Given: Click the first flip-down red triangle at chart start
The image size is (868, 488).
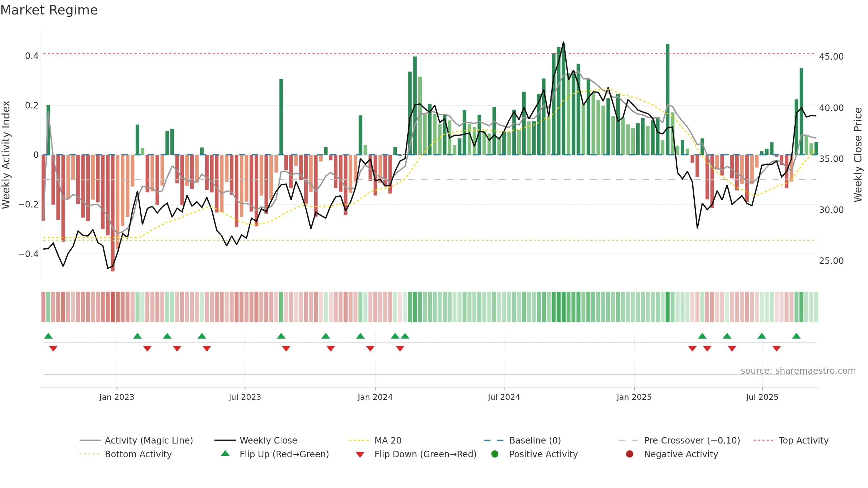Looking at the screenshot, I should click(53, 348).
